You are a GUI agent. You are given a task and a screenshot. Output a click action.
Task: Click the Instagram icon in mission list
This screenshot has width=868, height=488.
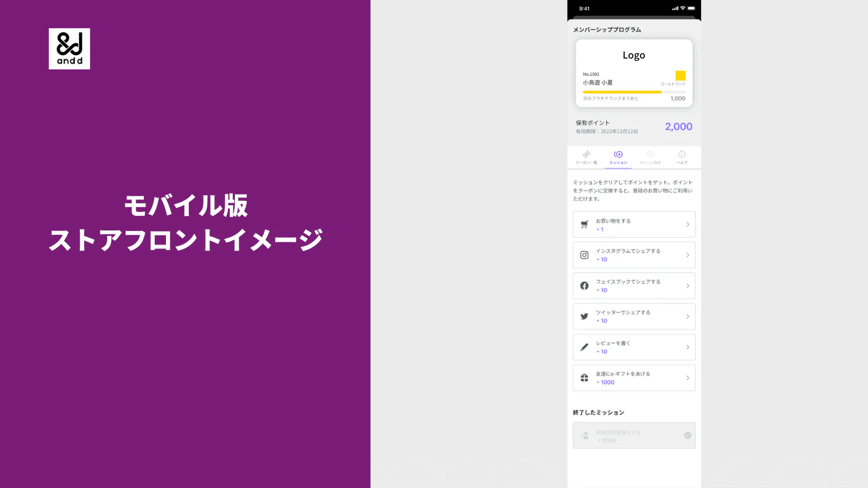click(584, 255)
